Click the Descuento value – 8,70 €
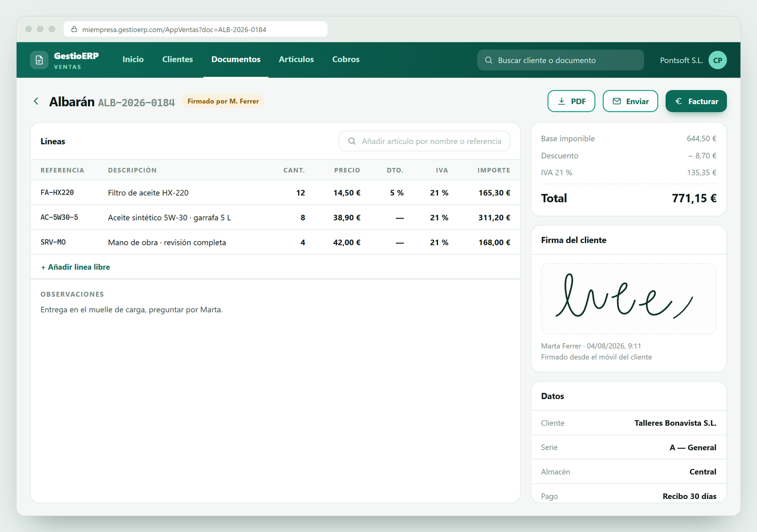The width and height of the screenshot is (757, 532). [703, 156]
